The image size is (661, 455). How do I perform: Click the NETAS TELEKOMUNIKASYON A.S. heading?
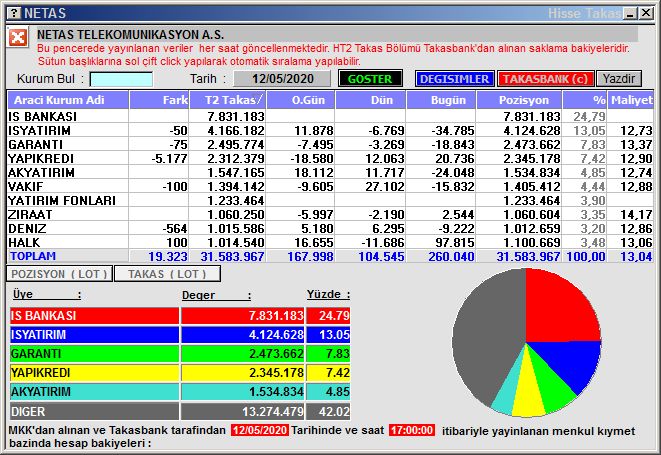pyautogui.click(x=130, y=35)
